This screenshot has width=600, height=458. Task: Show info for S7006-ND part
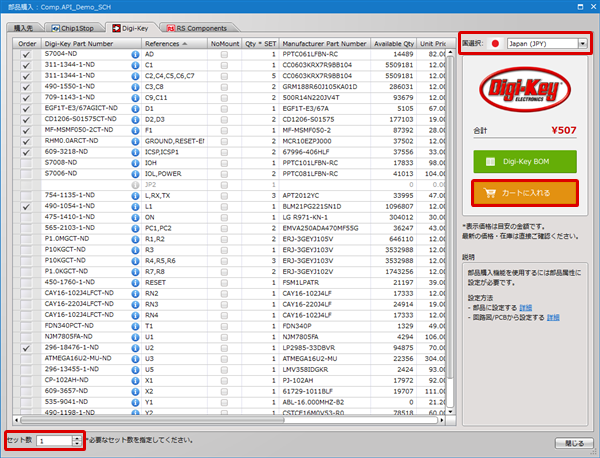click(135, 174)
